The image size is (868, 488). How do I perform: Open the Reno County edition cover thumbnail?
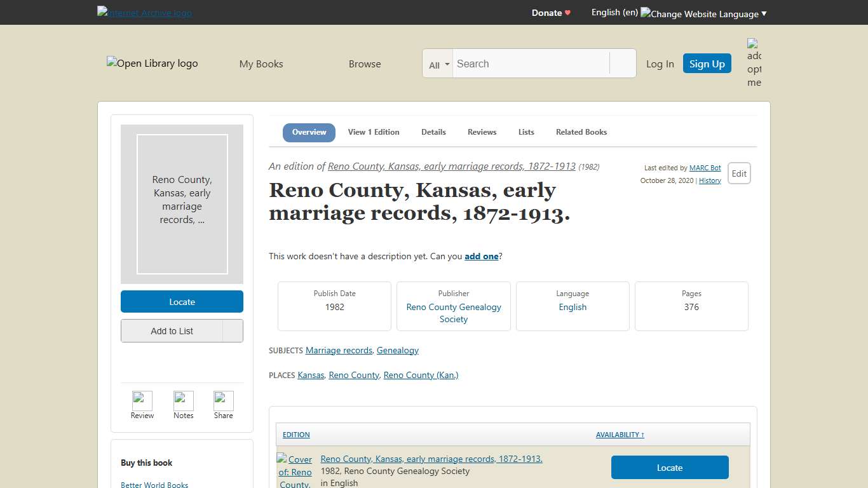[x=294, y=469]
